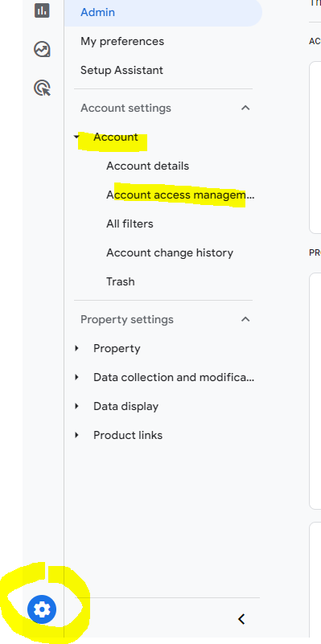The width and height of the screenshot is (321, 644).
Task: Click the Property settings heading text
Action: click(x=127, y=319)
